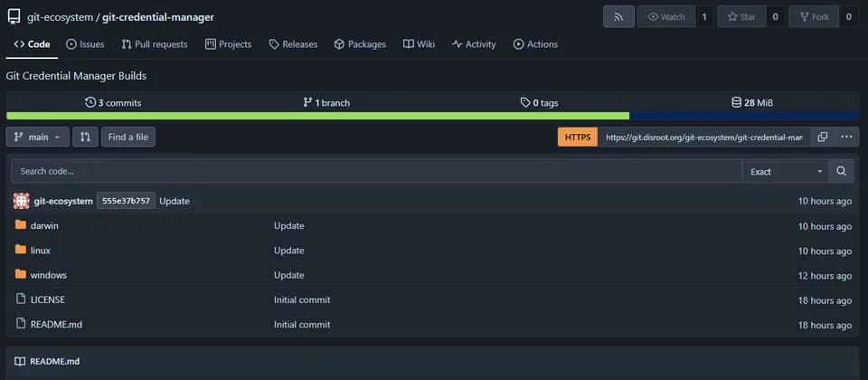The height and width of the screenshot is (380, 868).
Task: Click the RSS feed icon button
Action: 618,16
